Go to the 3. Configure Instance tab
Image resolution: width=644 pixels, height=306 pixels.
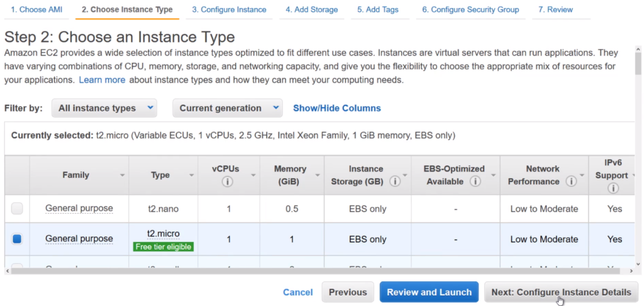click(x=229, y=9)
